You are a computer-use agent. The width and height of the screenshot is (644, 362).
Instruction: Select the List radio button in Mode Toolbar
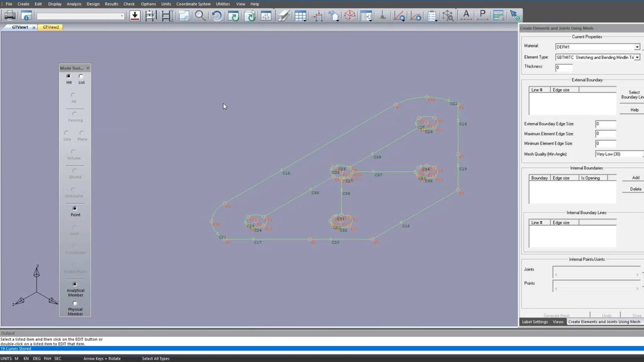click(x=81, y=76)
